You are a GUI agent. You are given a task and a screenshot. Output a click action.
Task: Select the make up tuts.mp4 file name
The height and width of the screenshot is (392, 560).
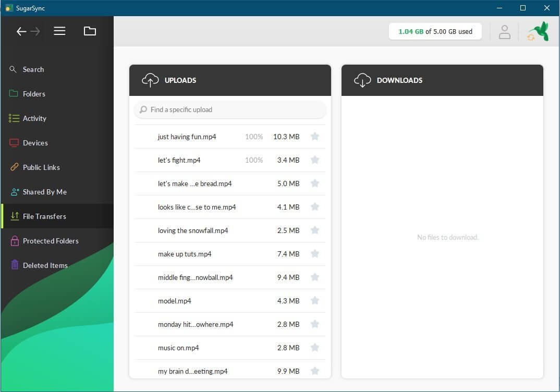(185, 254)
